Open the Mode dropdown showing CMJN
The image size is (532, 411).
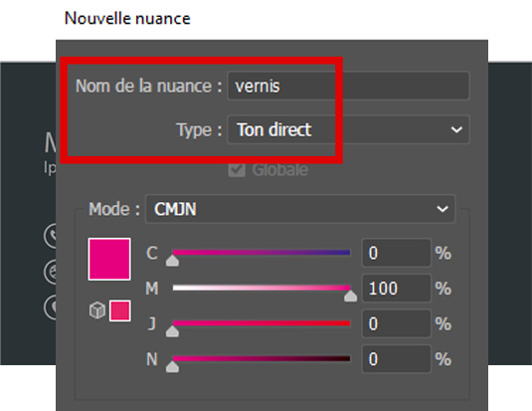(300, 209)
